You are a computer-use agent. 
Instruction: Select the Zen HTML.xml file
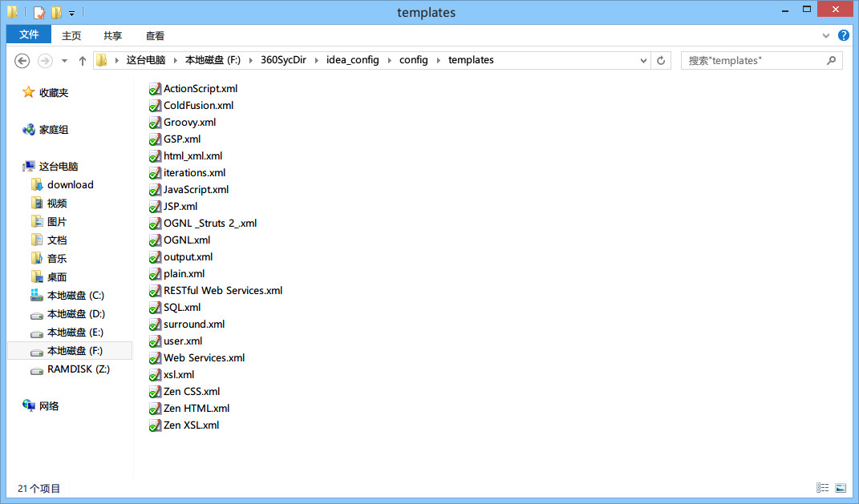196,409
